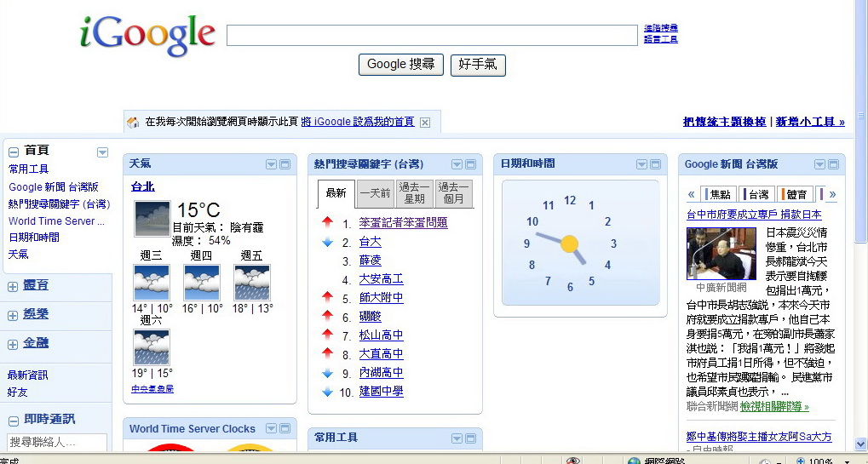868x464 pixels.
Task: Click the page vertical scrollbar down arrow
Action: [x=861, y=444]
